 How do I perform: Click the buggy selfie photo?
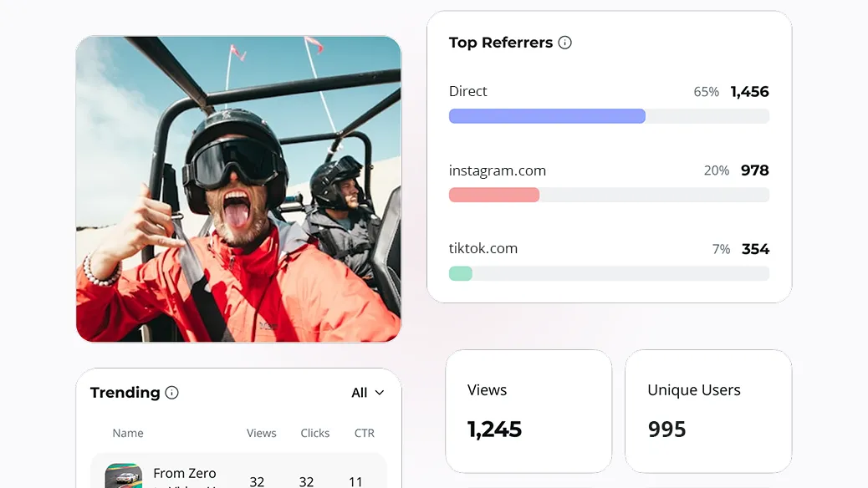238,188
